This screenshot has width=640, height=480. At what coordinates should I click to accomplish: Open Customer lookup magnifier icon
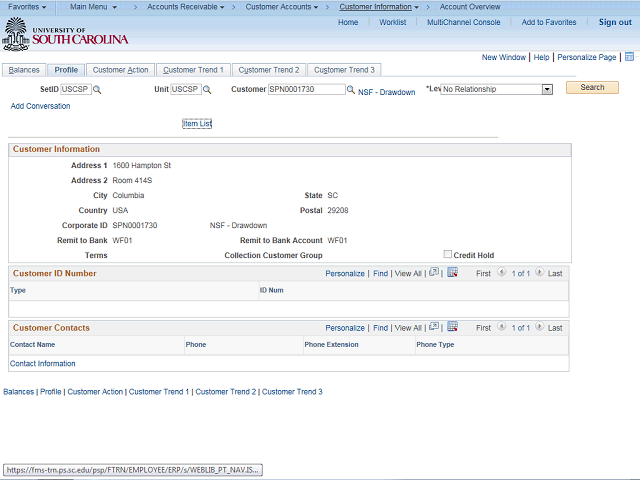[x=351, y=89]
